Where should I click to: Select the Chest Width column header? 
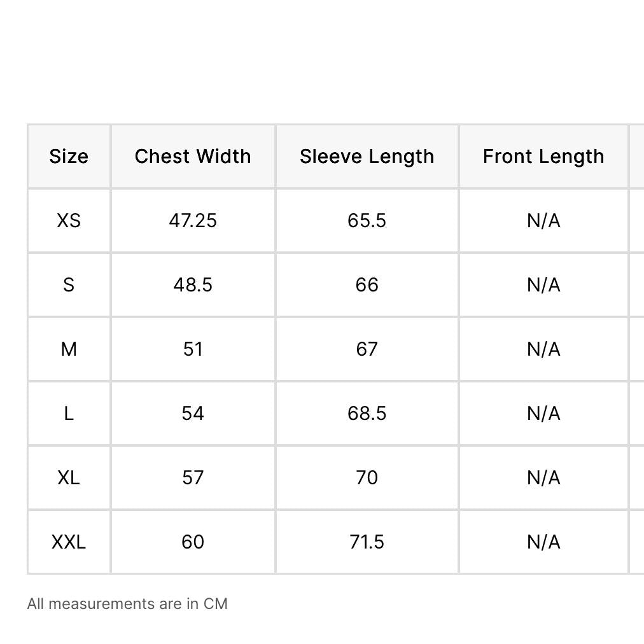(193, 157)
